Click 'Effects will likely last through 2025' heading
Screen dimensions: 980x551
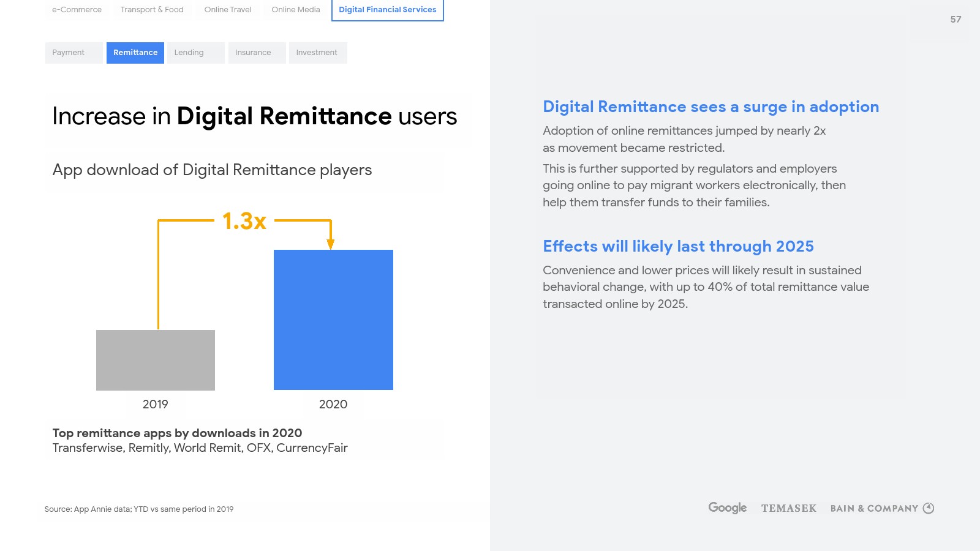point(678,246)
